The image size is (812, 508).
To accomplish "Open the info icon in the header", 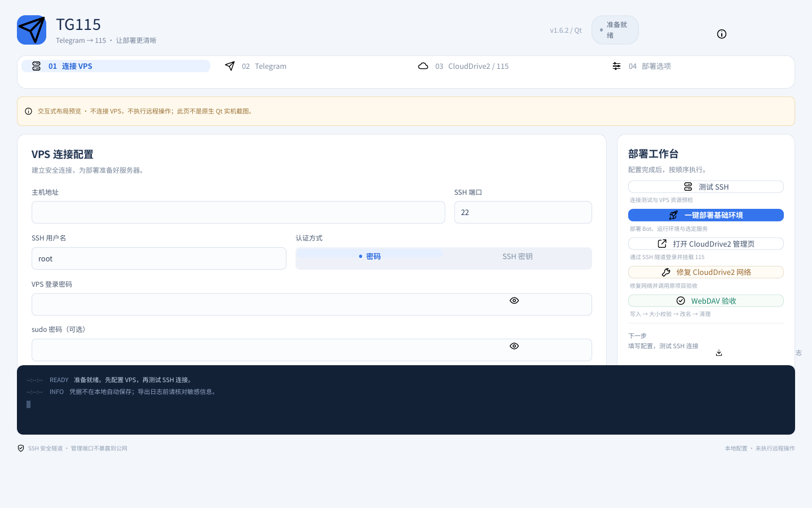I will [722, 34].
